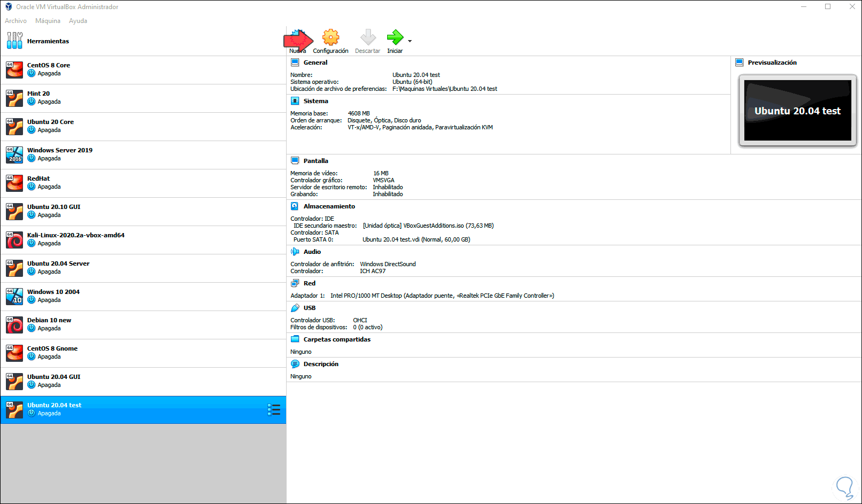
Task: Open the Archivo menu
Action: point(16,21)
